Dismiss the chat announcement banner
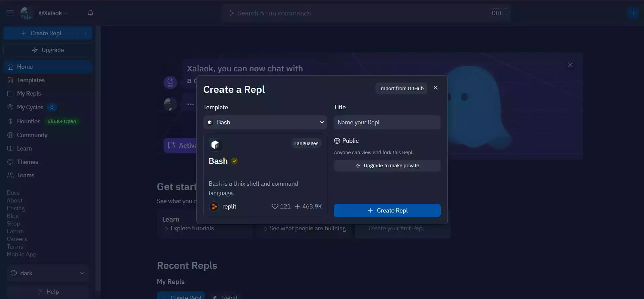Screen dimensions: 644x299 [x=570, y=65]
